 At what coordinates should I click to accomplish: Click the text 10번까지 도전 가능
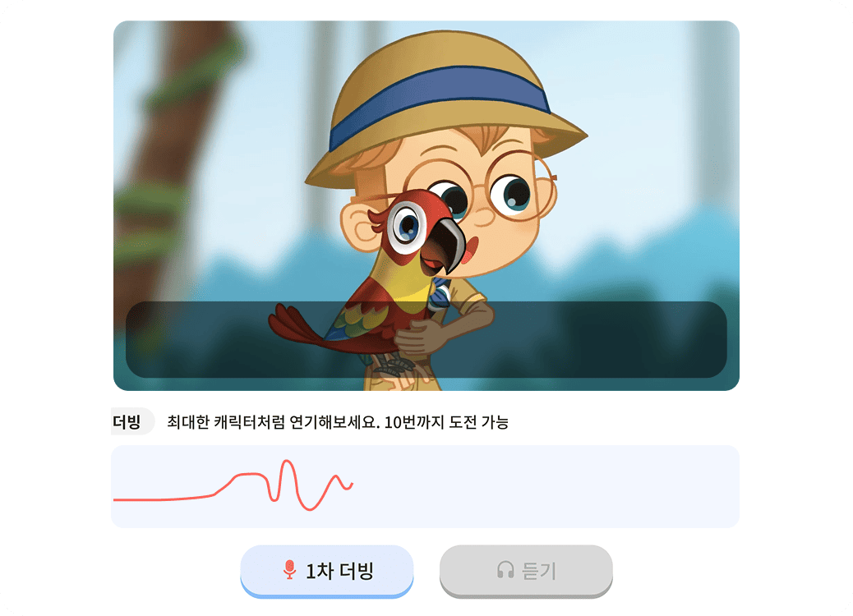click(x=446, y=422)
